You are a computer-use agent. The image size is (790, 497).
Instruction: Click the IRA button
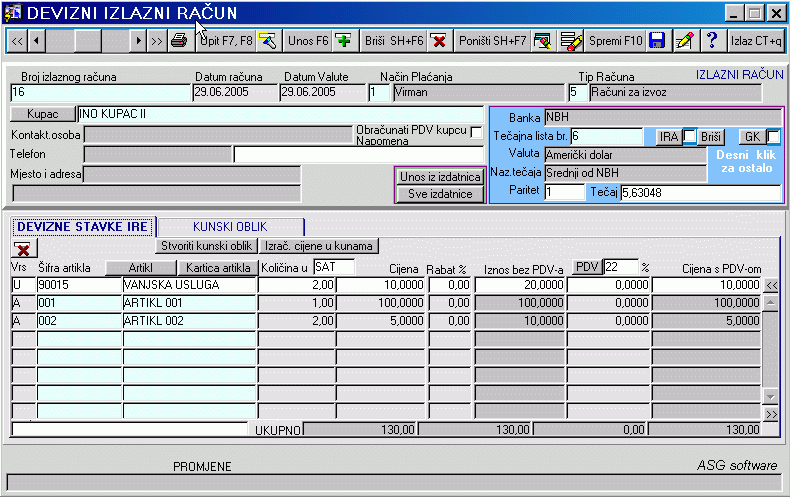coord(669,137)
